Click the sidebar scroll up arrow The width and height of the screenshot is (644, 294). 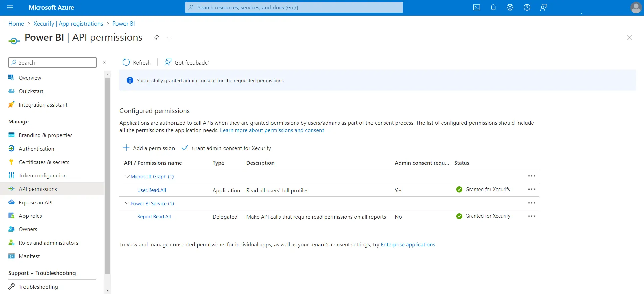point(107,74)
